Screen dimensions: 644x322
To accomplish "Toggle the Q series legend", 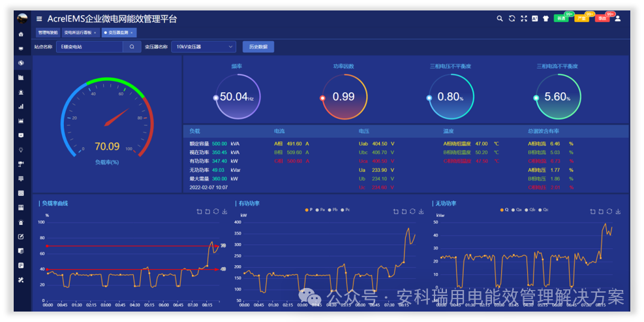I will coord(506,210).
